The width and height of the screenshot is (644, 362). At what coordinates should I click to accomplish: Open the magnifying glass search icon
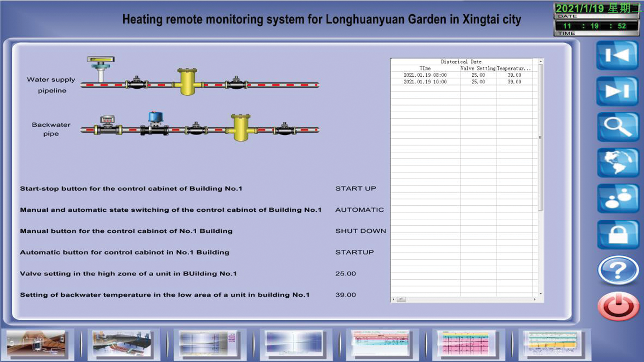click(618, 127)
